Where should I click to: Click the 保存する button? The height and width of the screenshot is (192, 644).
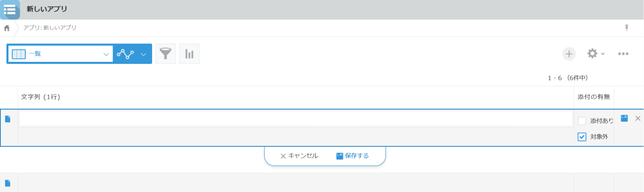(x=353, y=156)
